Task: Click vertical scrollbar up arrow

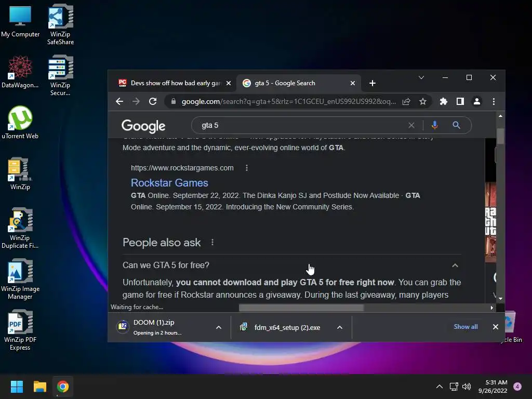Action: pos(500,116)
